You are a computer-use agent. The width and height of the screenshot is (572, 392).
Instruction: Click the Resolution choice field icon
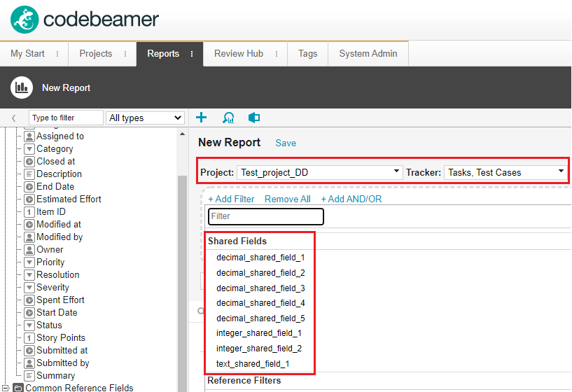(29, 275)
